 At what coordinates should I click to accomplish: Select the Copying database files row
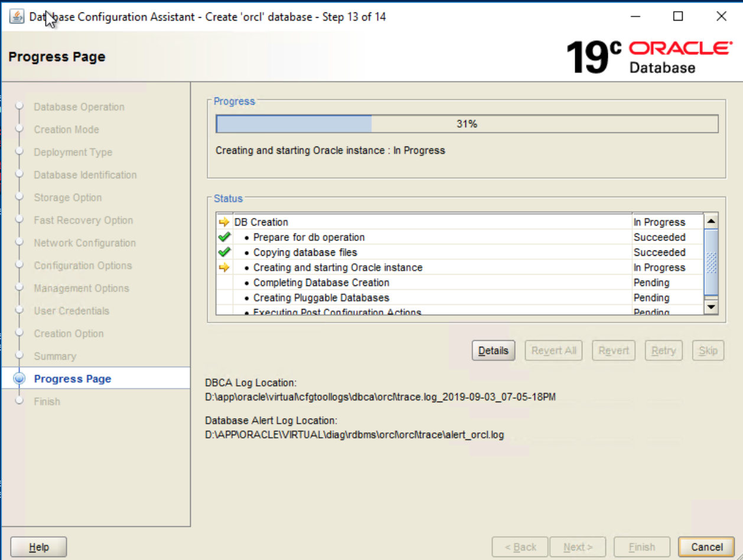[x=460, y=252]
